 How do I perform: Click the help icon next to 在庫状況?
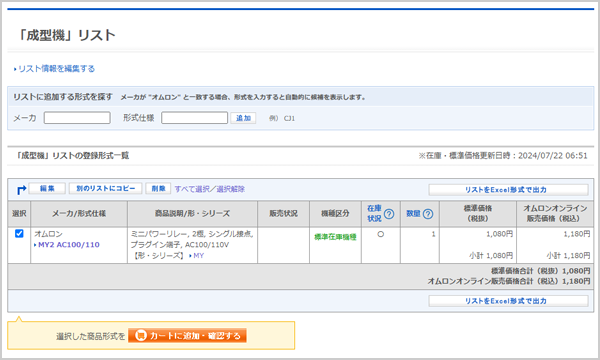pos(389,214)
